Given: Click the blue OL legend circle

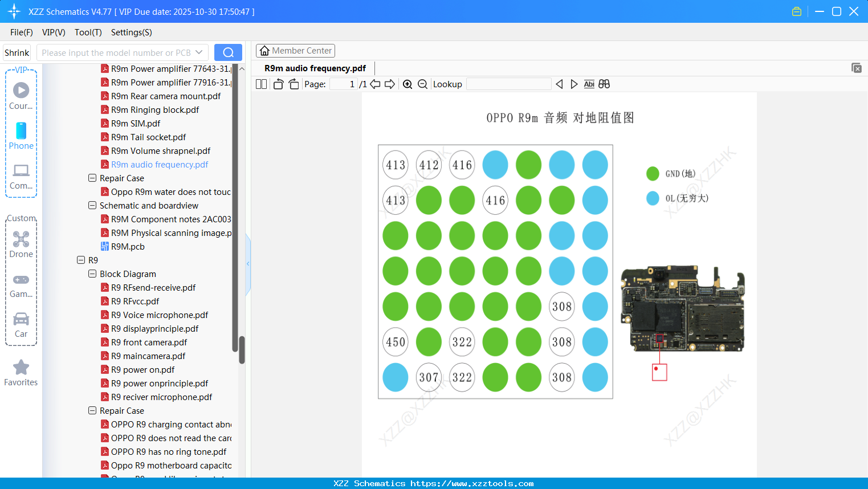Looking at the screenshot, I should click(653, 198).
